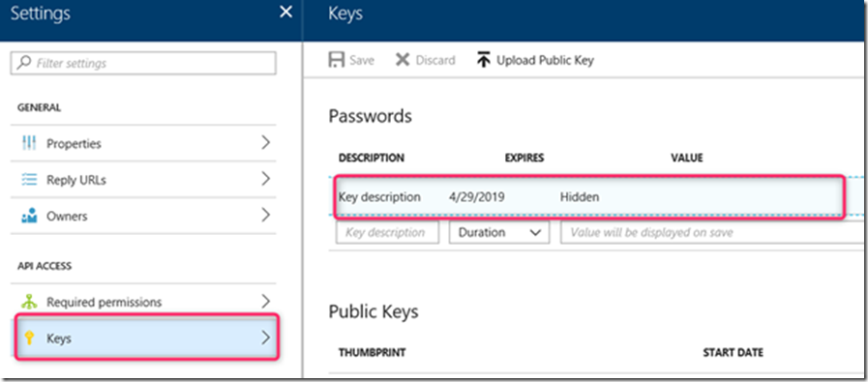Focus the Filter settings search box

pyautogui.click(x=143, y=63)
